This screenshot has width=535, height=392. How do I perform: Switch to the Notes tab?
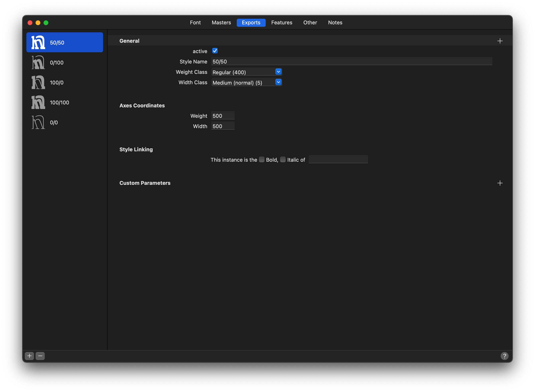pos(335,23)
